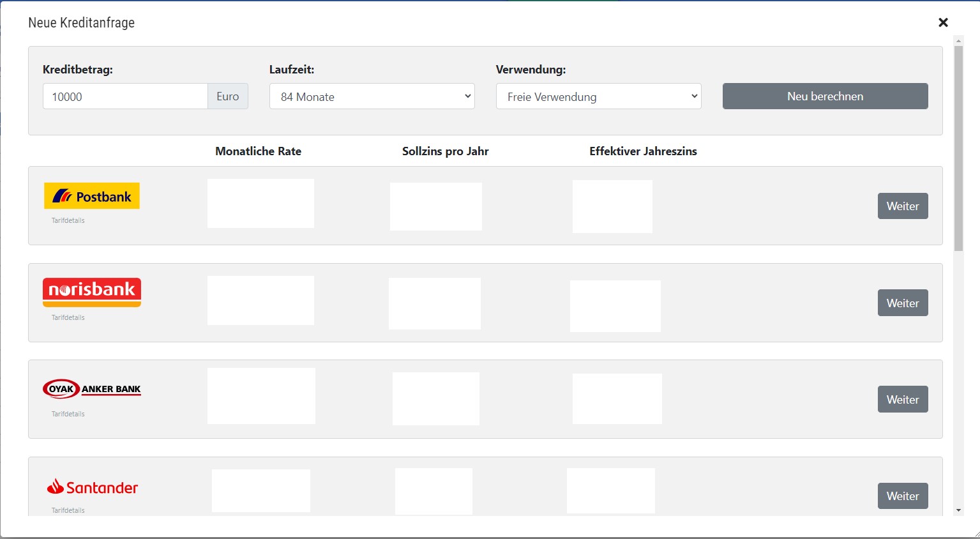Click the Effektiver Jahreszins column header
The width and height of the screenshot is (980, 539).
pyautogui.click(x=644, y=151)
